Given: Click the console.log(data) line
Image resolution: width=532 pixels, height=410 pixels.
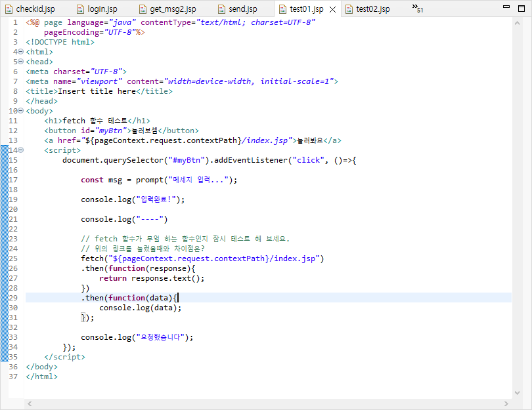Looking at the screenshot, I should [140, 308].
